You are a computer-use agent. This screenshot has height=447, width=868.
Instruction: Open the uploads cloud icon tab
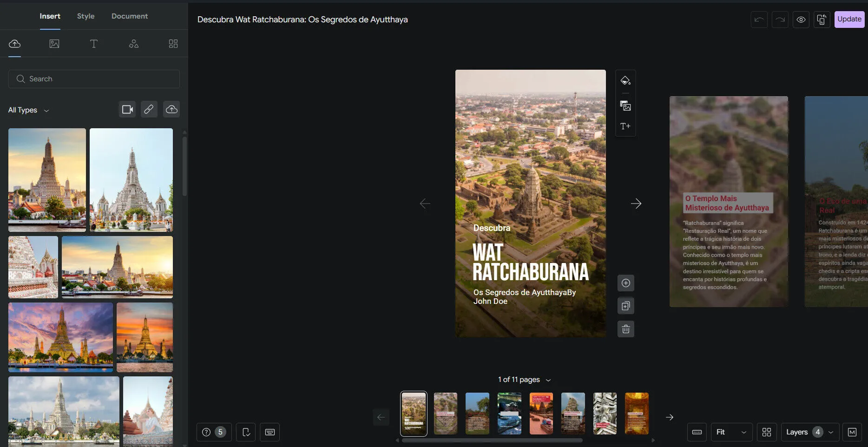15,44
